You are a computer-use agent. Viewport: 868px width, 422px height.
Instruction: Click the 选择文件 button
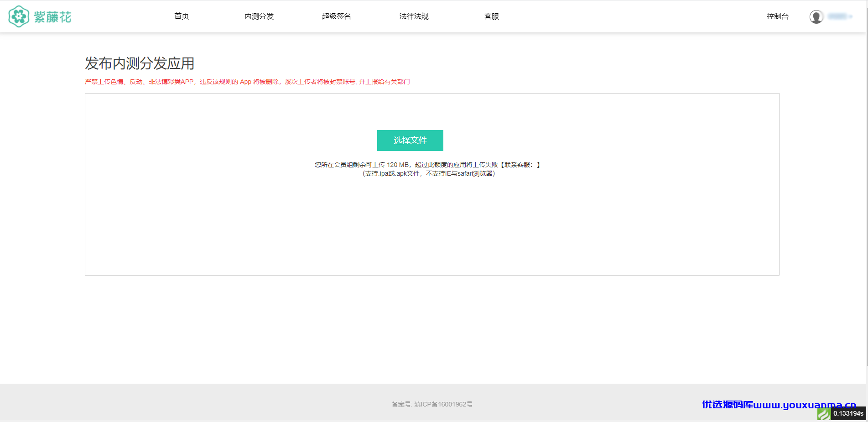tap(410, 141)
